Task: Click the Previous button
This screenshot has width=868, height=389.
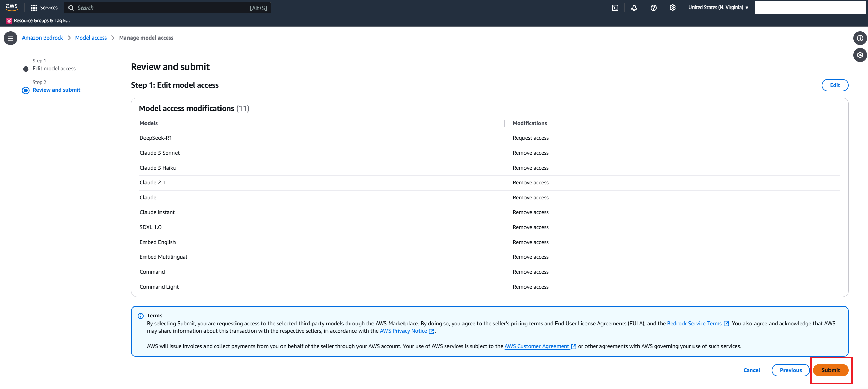Action: pos(791,370)
